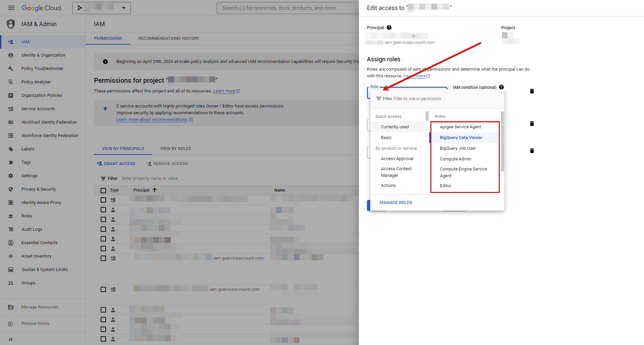Open Settings gear icon in sidebar
This screenshot has width=644, height=345.
coord(11,176)
